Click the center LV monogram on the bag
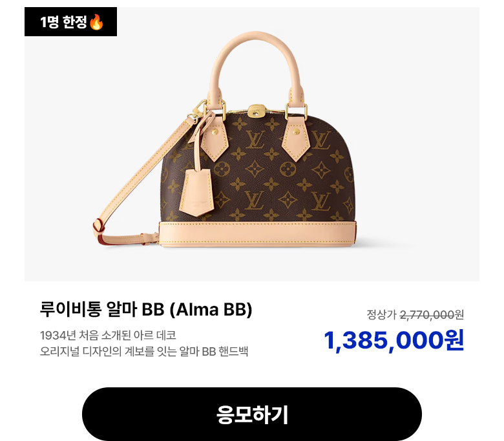The image size is (504, 441). pyautogui.click(x=255, y=140)
